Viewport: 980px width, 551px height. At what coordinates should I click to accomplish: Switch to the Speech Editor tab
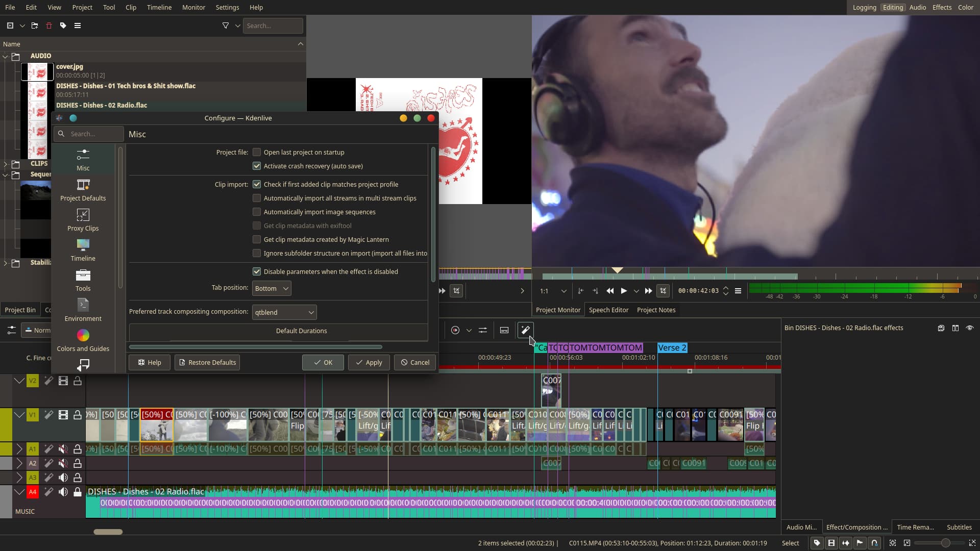608,310
